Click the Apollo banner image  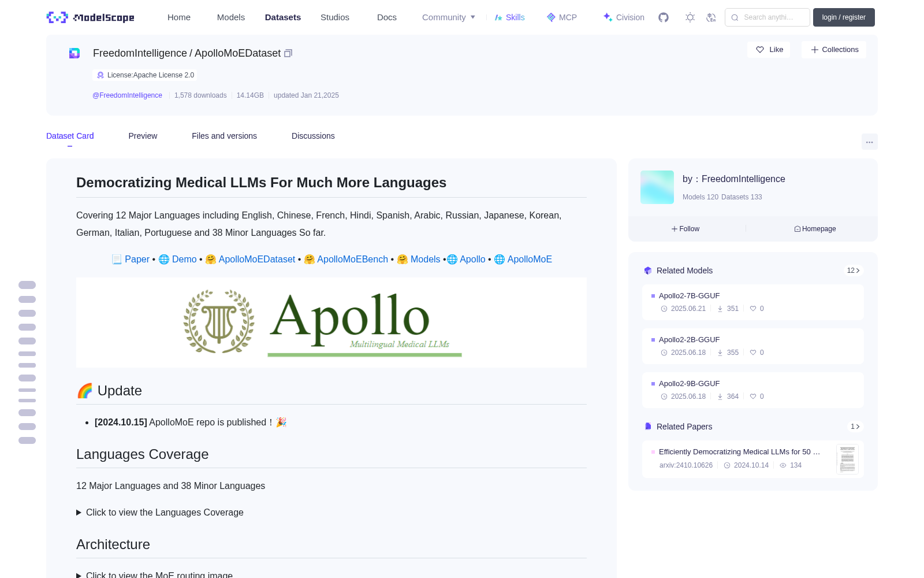tap(331, 323)
